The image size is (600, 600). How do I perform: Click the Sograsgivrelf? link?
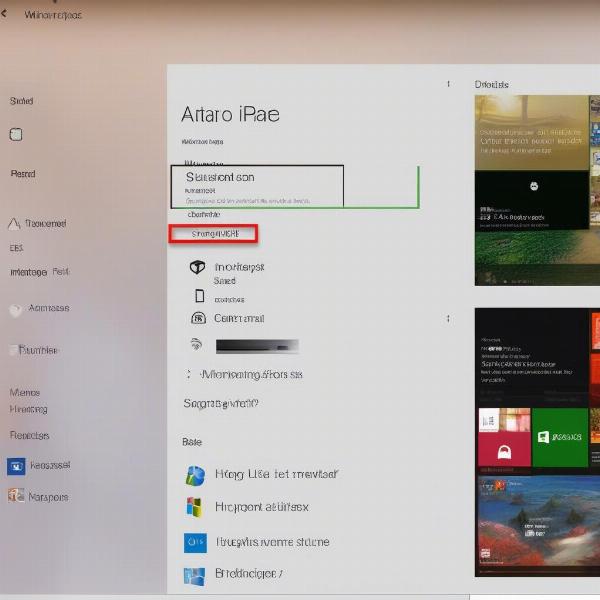point(221,403)
